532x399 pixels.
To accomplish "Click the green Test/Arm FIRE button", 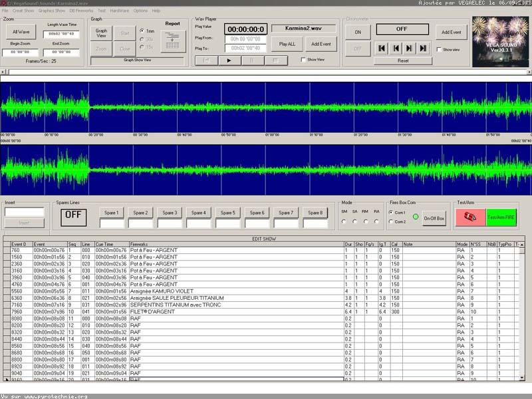I will tap(501, 217).
